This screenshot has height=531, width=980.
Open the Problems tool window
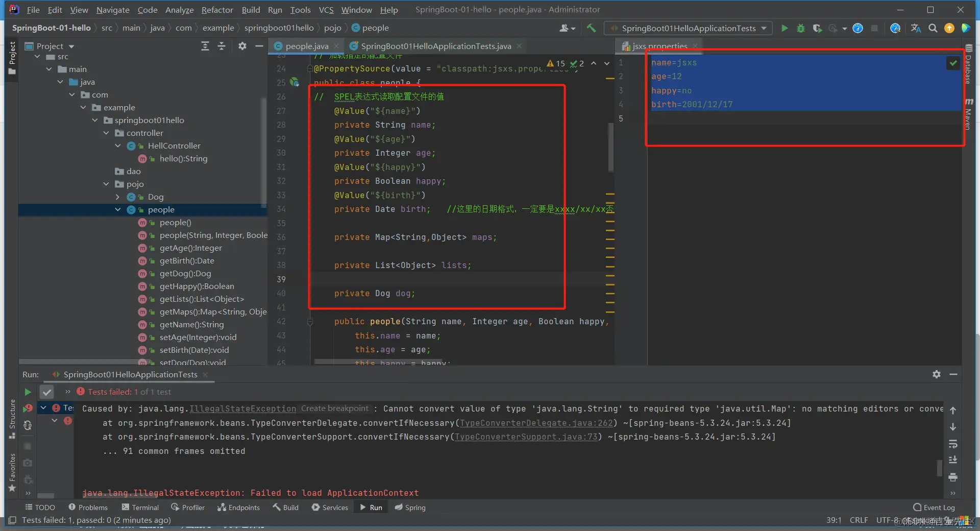coord(88,508)
